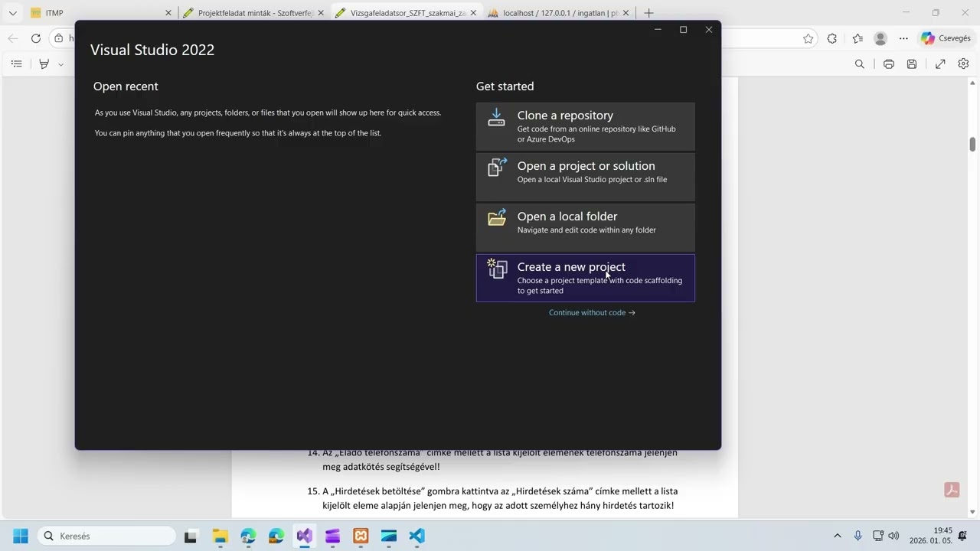Open the Windows Start menu
This screenshot has height=551, width=980.
tap(21, 536)
